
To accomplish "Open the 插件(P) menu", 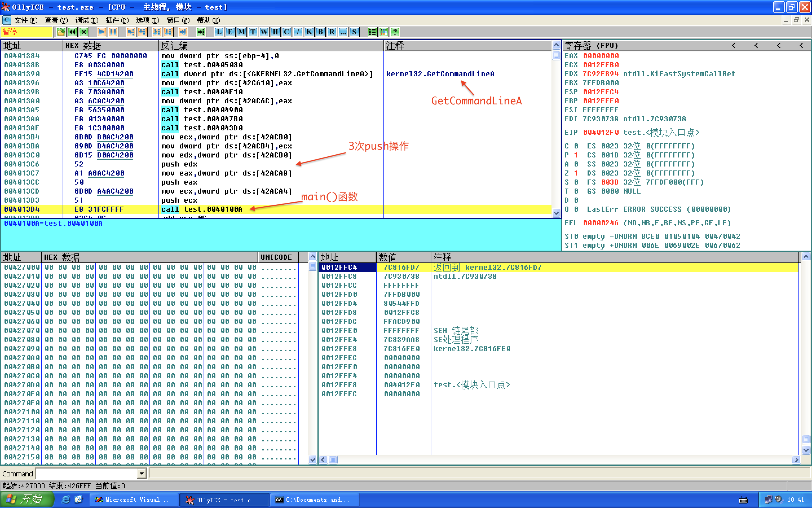I will (x=117, y=20).
